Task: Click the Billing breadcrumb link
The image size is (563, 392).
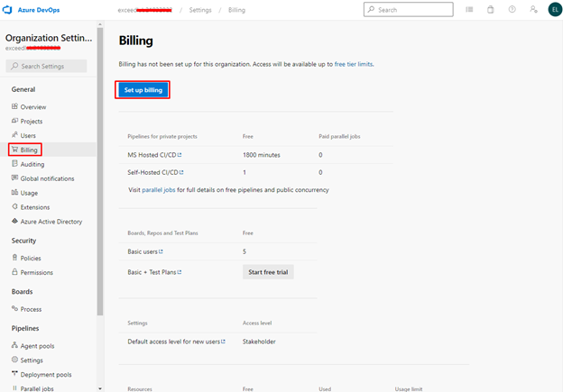Action: point(236,10)
